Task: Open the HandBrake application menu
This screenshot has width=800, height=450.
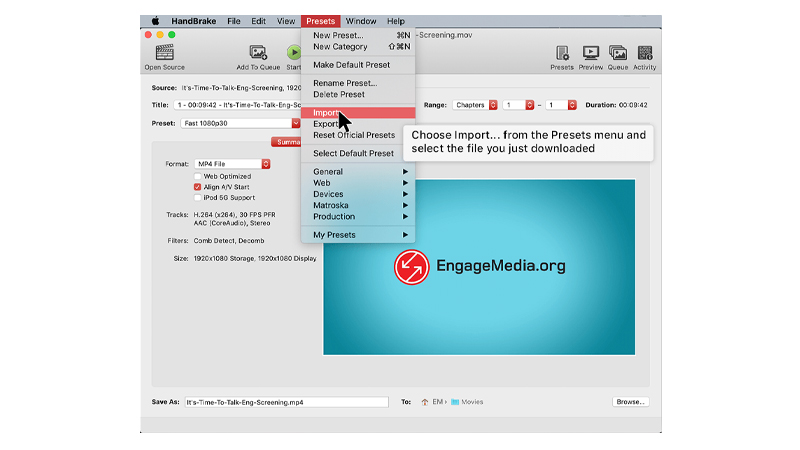Action: (193, 21)
